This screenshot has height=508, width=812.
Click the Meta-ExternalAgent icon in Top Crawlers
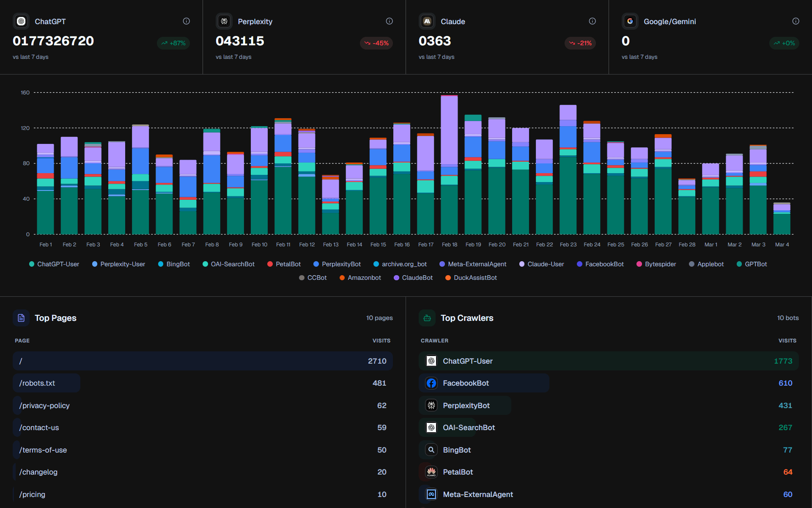click(431, 494)
